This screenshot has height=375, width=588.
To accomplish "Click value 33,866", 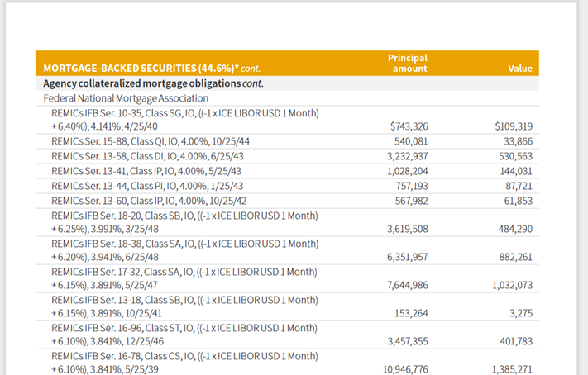I will 519,141.
